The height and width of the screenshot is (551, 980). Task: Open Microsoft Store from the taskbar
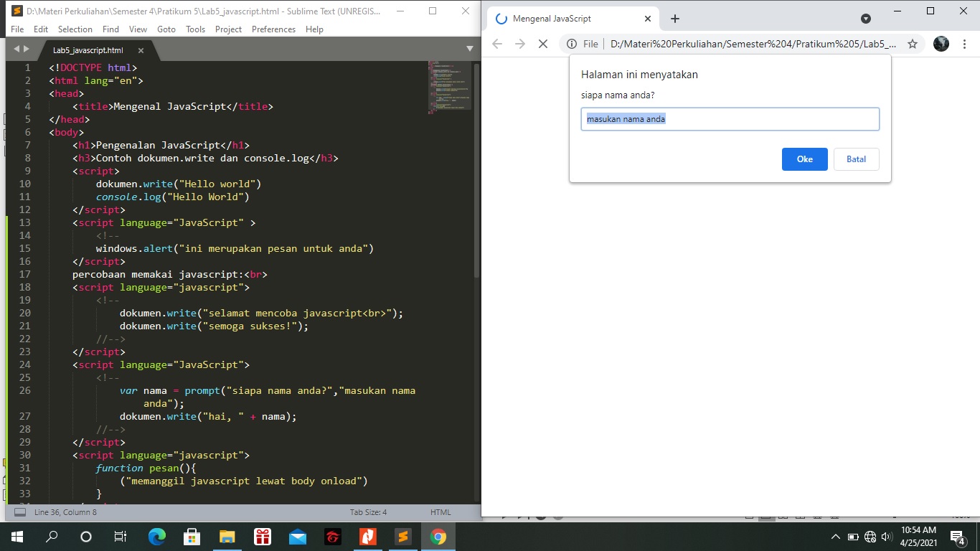(192, 536)
